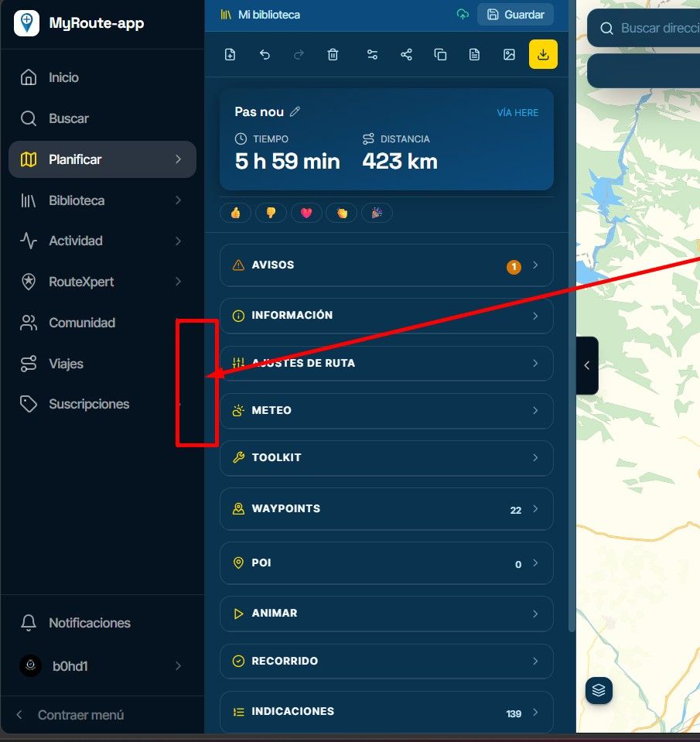Open map layers button

[x=599, y=690]
